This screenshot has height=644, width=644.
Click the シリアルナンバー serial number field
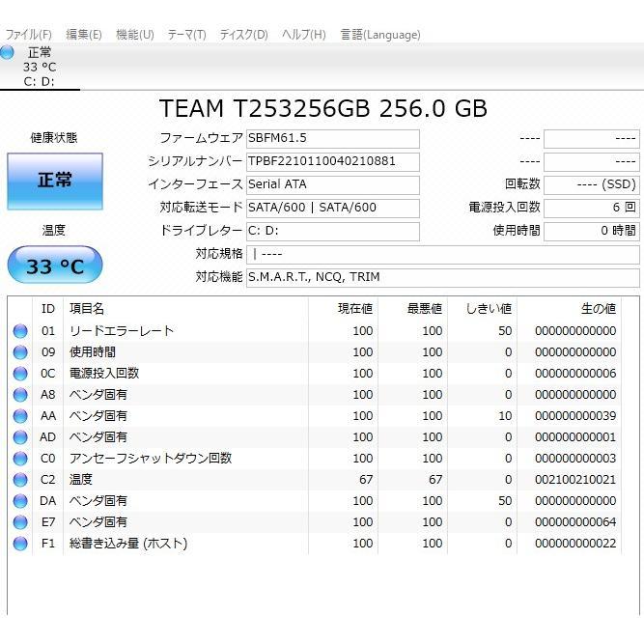point(332,161)
